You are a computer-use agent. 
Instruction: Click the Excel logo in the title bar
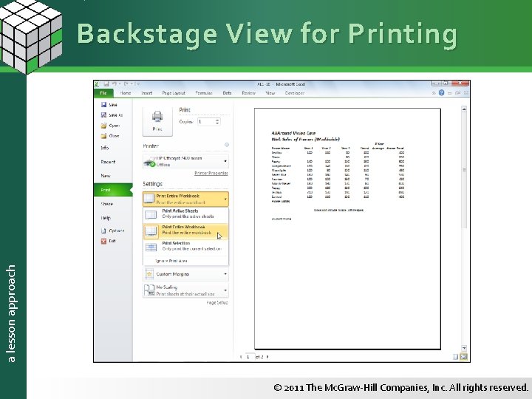click(x=97, y=83)
